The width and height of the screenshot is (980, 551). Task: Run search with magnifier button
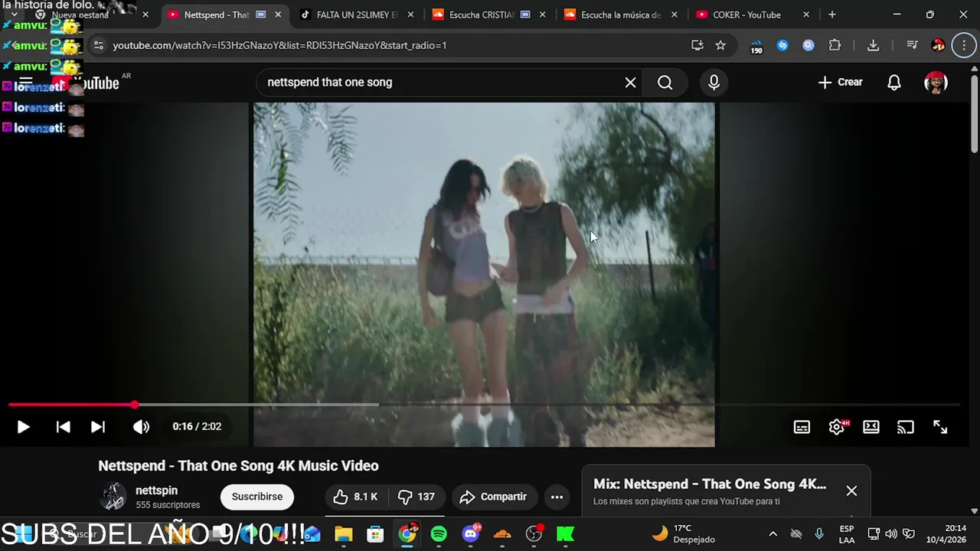coord(665,82)
